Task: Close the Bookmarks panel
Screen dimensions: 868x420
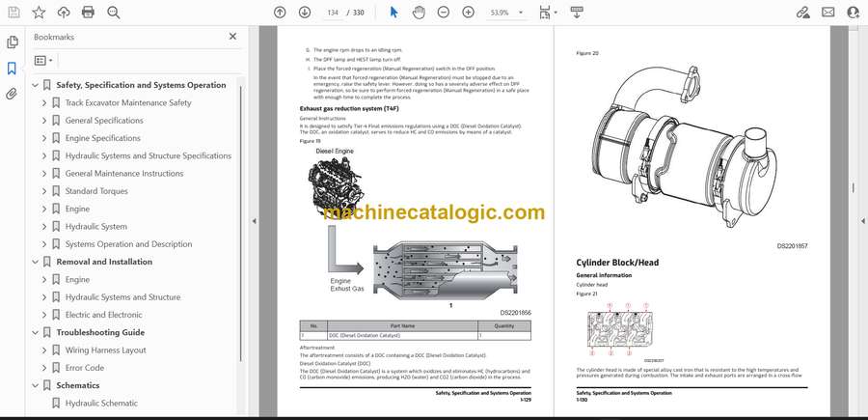Action: pyautogui.click(x=232, y=37)
